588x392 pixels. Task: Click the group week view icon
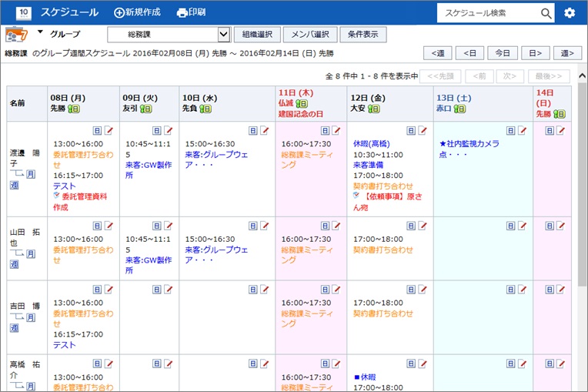point(16,35)
